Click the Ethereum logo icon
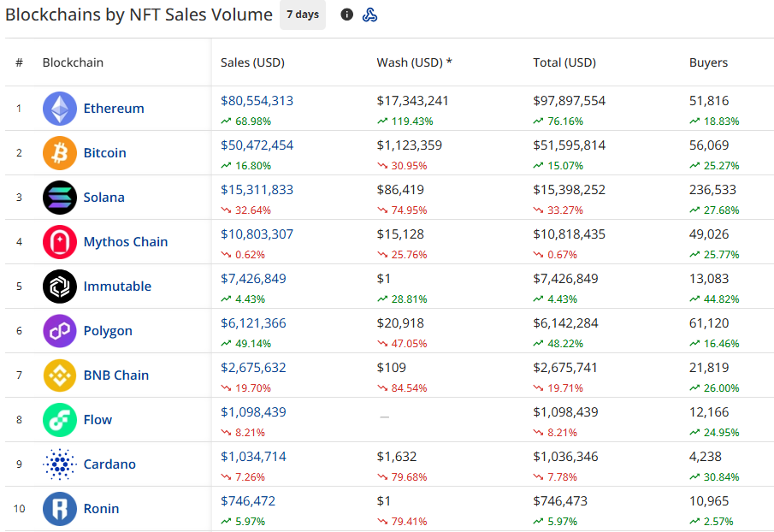The image size is (774, 532). click(60, 109)
